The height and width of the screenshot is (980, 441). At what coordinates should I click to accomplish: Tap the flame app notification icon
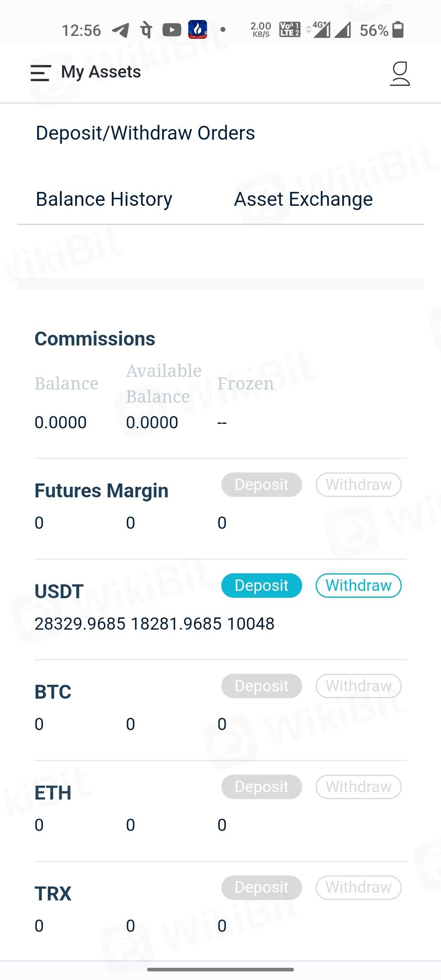[198, 29]
